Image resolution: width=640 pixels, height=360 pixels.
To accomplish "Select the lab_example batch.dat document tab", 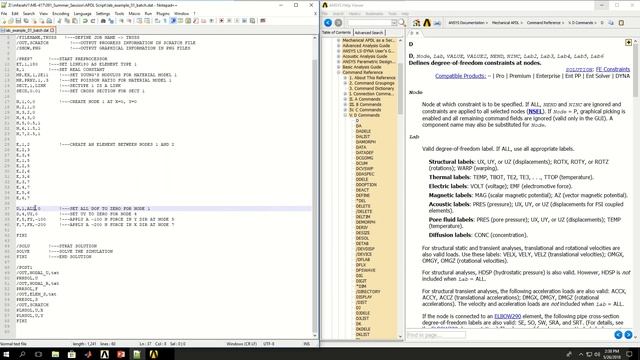I will [x=27, y=30].
